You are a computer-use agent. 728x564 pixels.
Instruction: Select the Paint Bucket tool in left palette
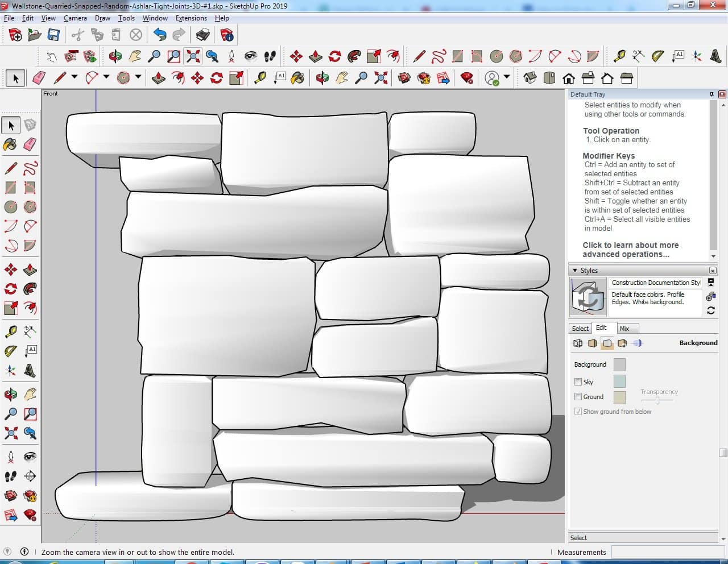[x=10, y=144]
